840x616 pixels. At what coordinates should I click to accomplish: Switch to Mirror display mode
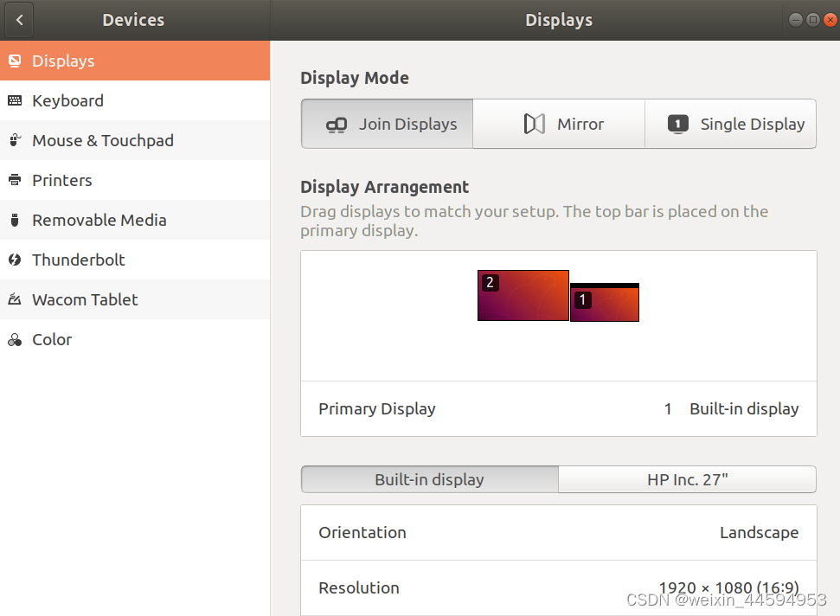[559, 124]
